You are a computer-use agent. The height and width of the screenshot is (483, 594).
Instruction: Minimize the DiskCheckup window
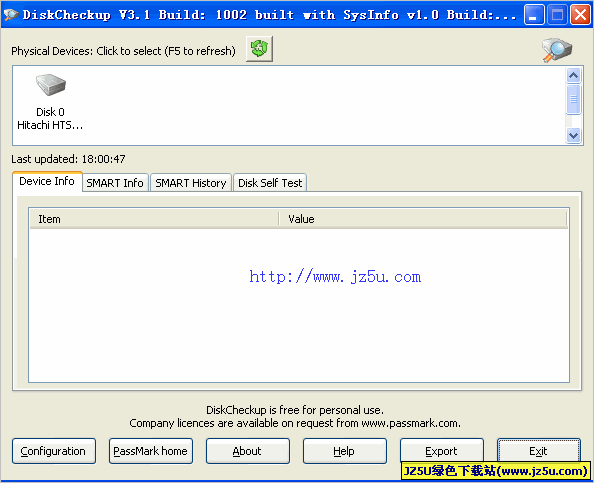click(x=534, y=15)
